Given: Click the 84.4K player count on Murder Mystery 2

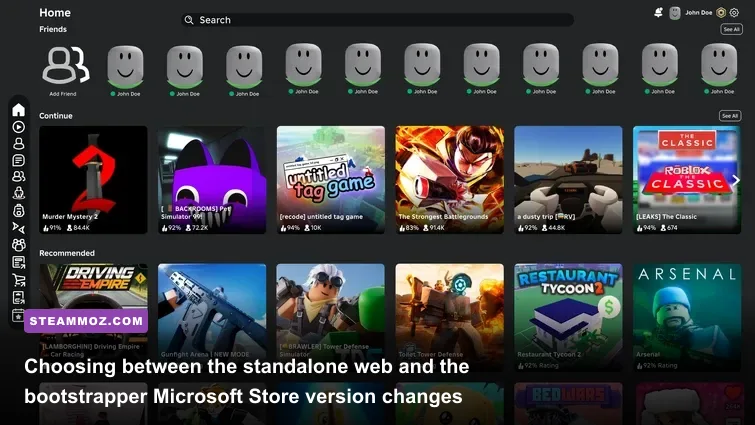Looking at the screenshot, I should pos(78,228).
